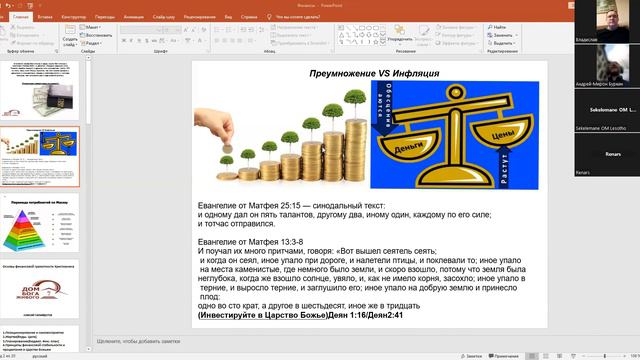Decrease list indent level icon
640x360 pixels.
(243, 30)
